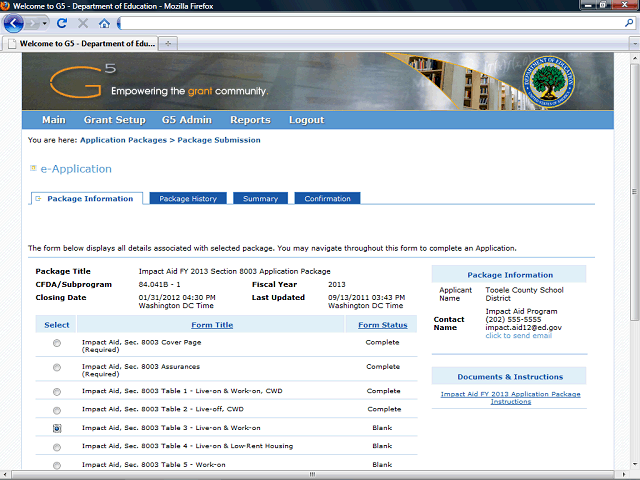
Task: Sort by the Form Title column link
Action: coord(212,325)
